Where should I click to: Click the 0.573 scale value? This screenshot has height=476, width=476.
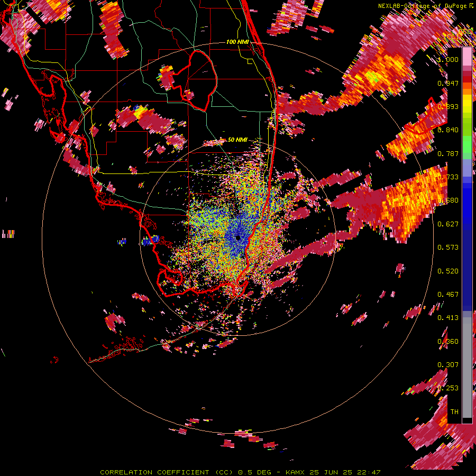coord(448,248)
